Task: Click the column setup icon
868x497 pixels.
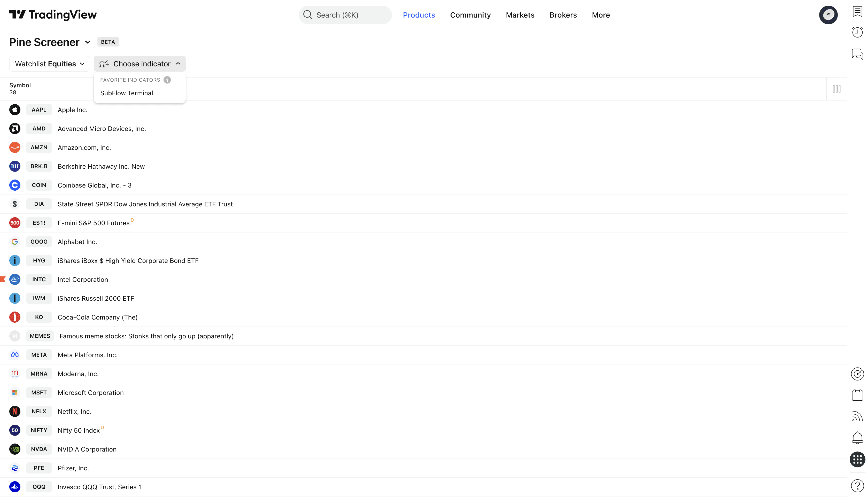Action: pos(836,89)
